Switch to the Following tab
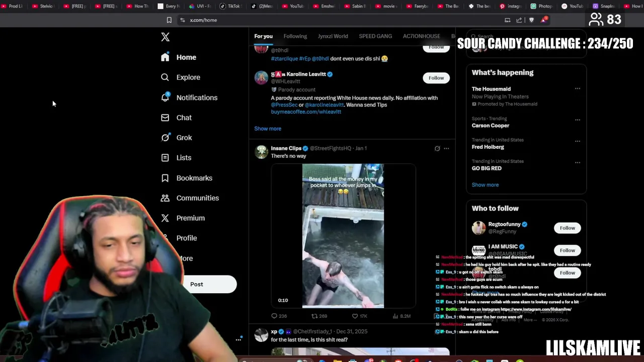 pos(295,36)
